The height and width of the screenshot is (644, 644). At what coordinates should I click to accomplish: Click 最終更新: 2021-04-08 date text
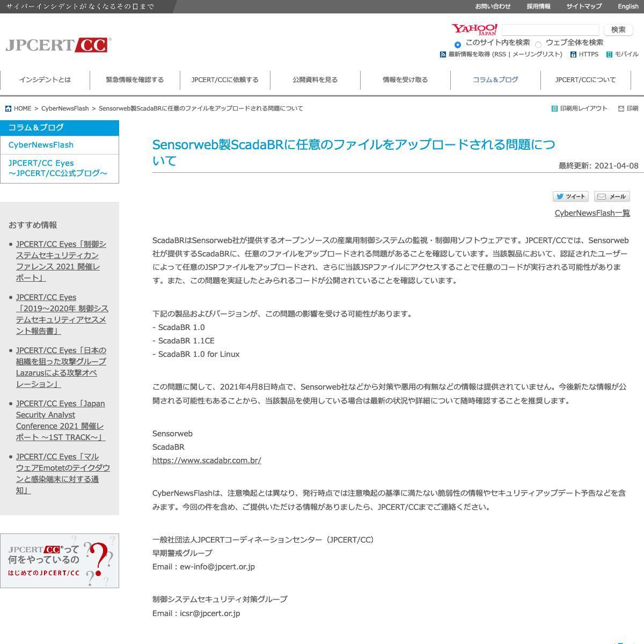click(x=598, y=166)
